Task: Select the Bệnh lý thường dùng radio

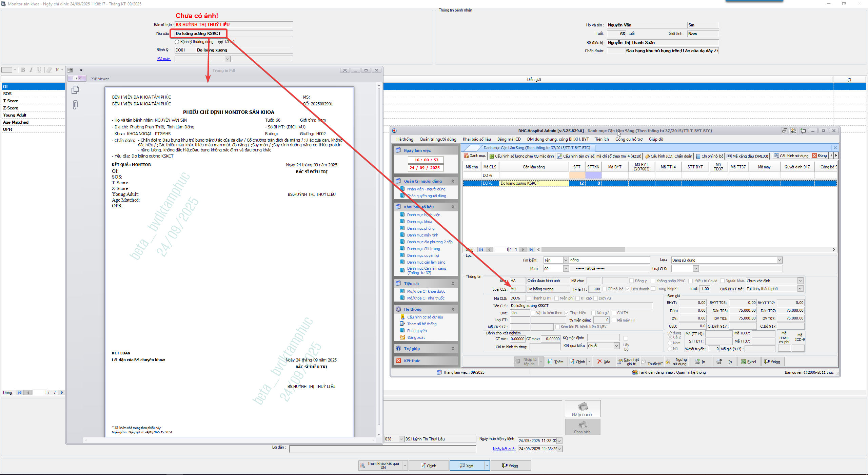Action: click(177, 42)
